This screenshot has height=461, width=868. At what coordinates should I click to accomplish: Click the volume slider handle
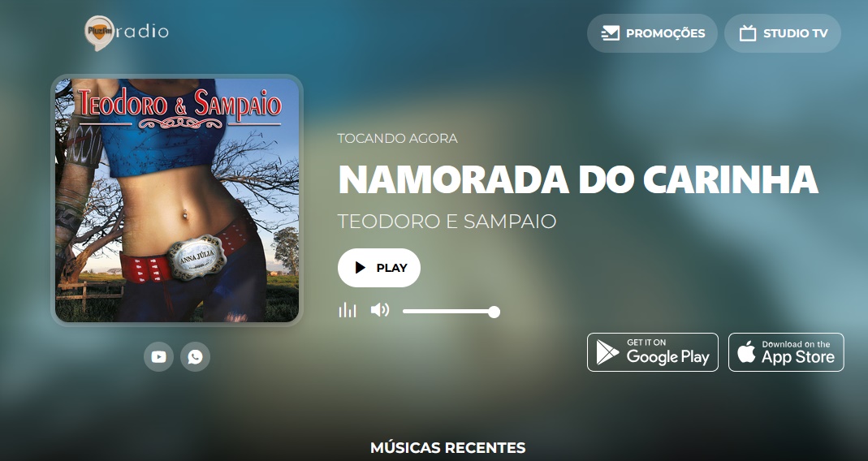494,312
